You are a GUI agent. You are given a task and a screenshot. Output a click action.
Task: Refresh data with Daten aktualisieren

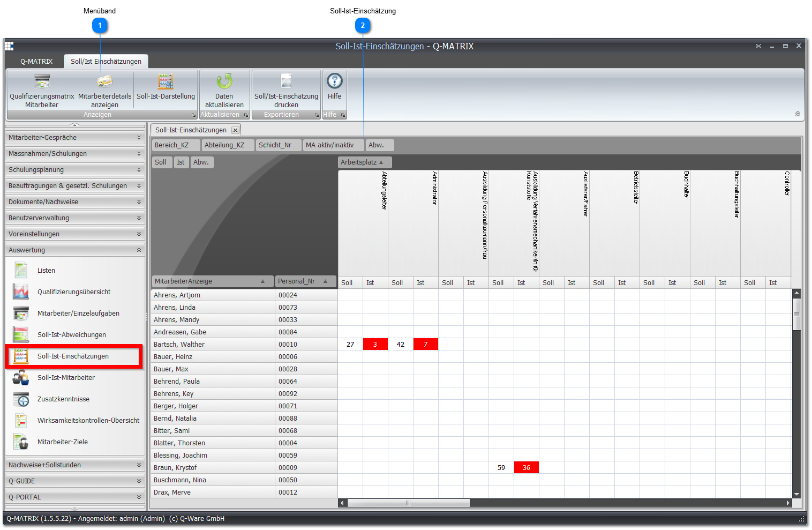[x=224, y=91]
